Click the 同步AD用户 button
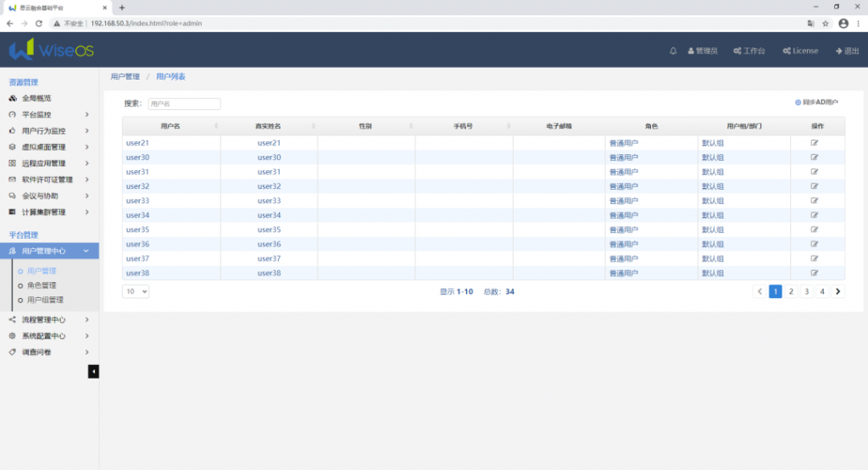 click(x=816, y=102)
